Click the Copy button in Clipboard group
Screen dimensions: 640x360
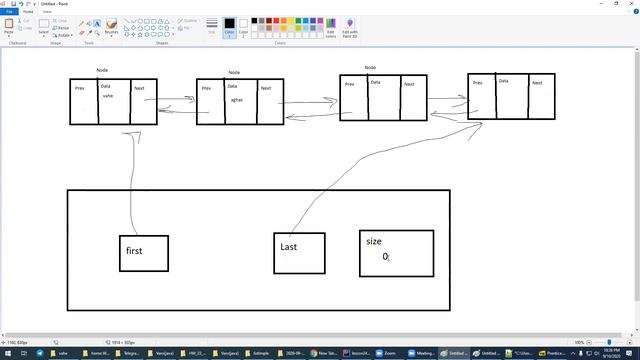pyautogui.click(x=25, y=28)
